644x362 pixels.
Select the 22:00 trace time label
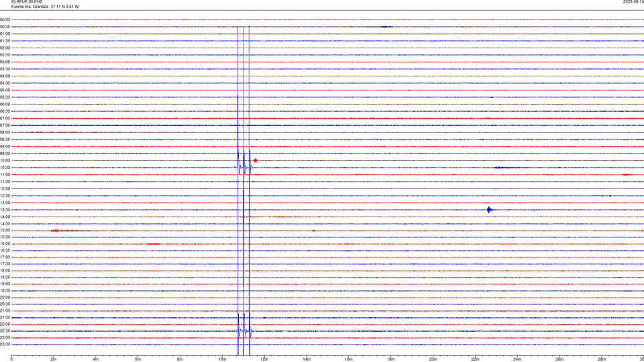click(5, 324)
